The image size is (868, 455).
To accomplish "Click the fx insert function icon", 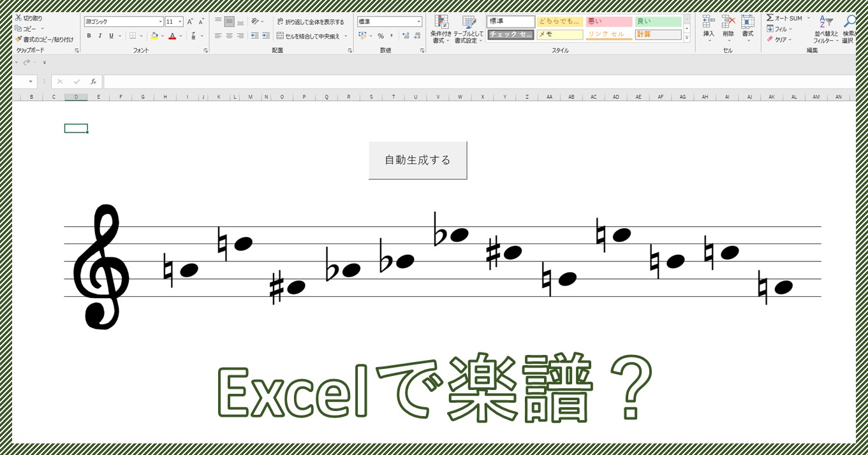I will point(93,82).
